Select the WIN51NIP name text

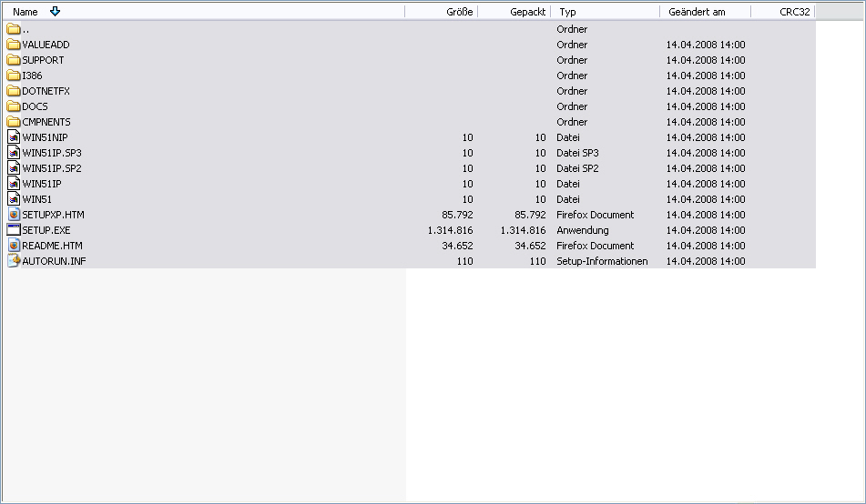pyautogui.click(x=45, y=137)
